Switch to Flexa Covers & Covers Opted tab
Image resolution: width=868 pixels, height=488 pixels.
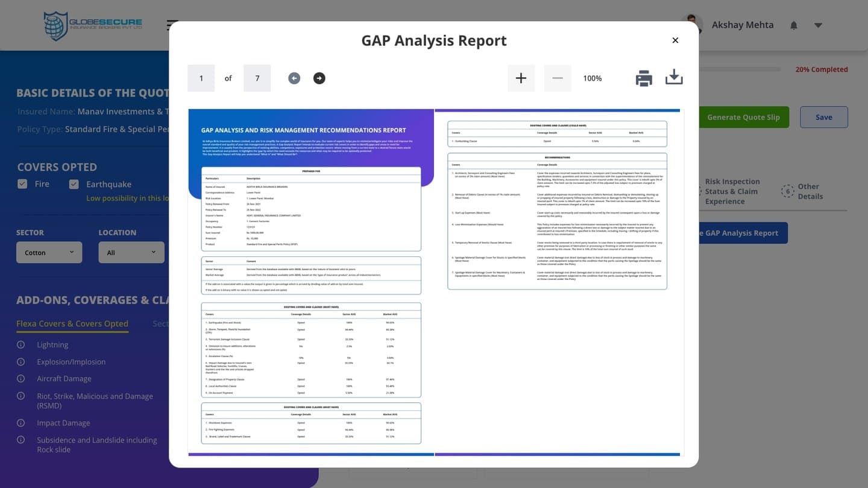point(72,324)
